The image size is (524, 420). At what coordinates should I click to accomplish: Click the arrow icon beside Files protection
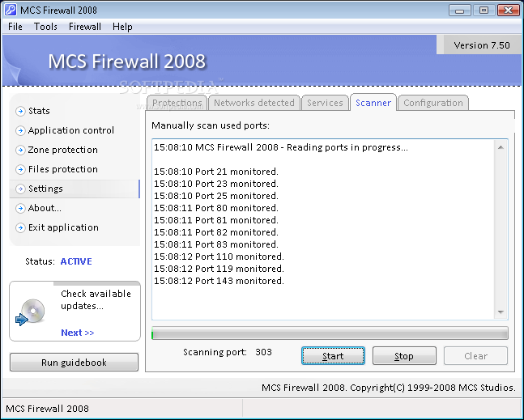tap(20, 169)
